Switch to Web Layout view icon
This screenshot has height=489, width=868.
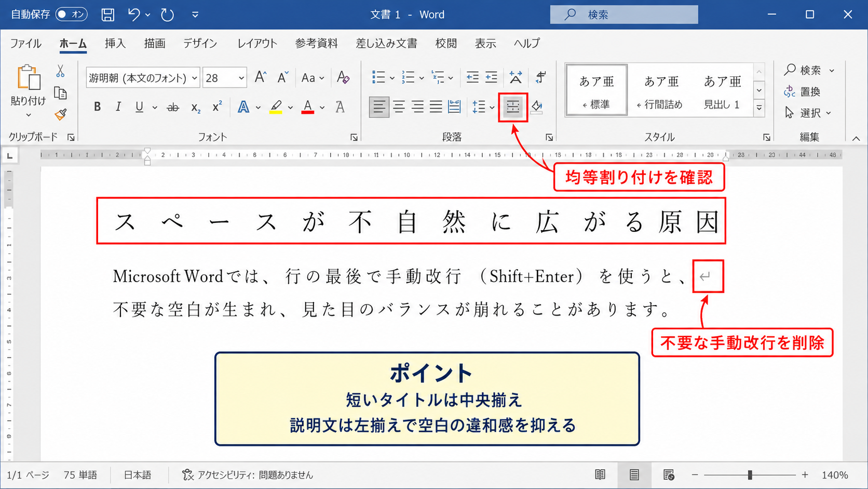point(669,474)
